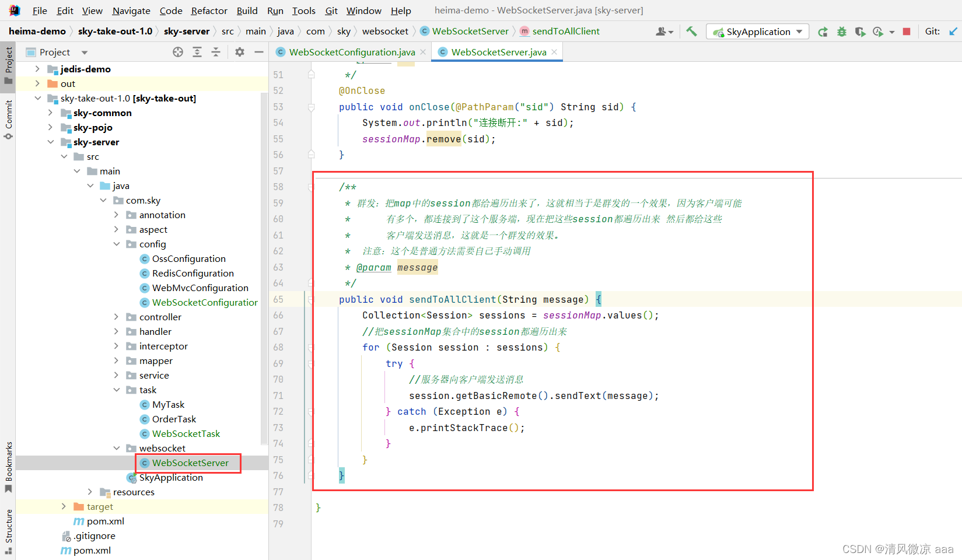Expand the controller package
The width and height of the screenshot is (962, 560).
pyautogui.click(x=116, y=317)
